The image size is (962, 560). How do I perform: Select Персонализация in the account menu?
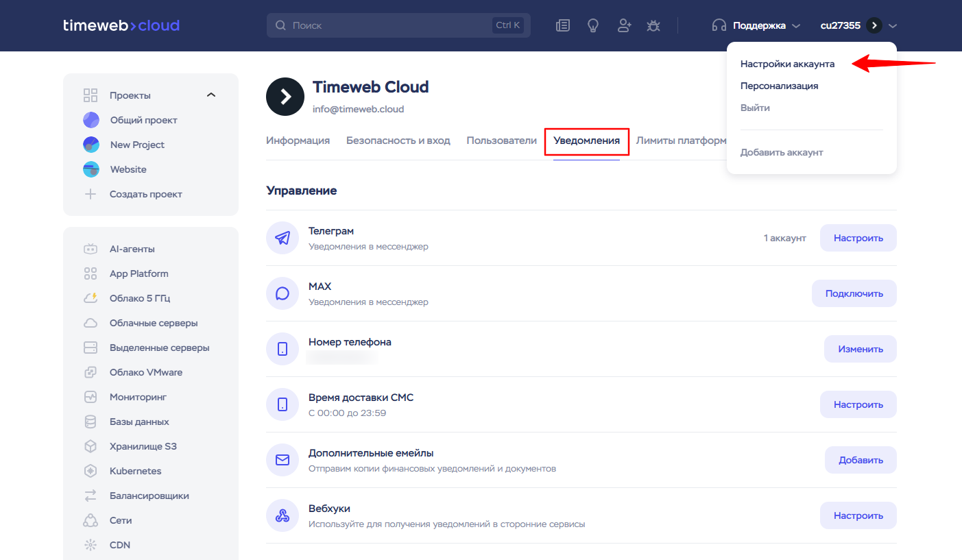pos(780,86)
